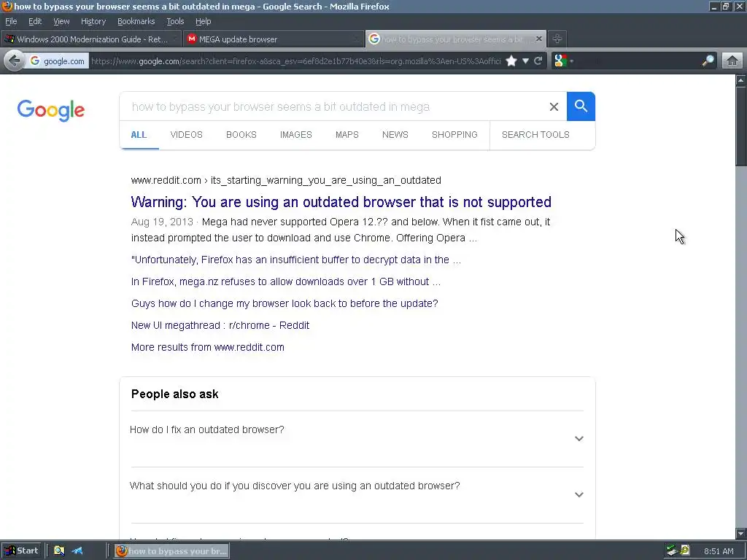Open 'In Firefox, mega.nz refuses to allow downloads' link
The image size is (747, 560).
(x=286, y=281)
